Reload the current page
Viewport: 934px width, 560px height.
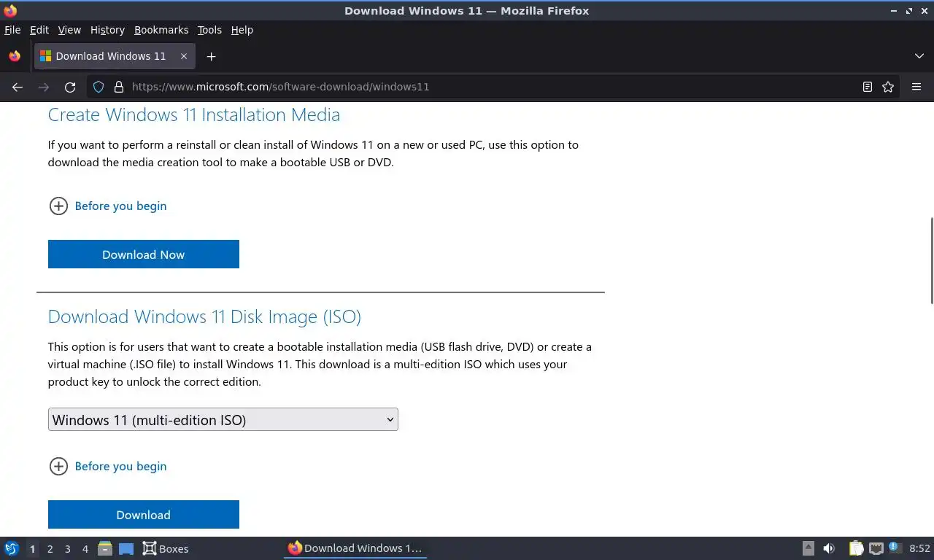coord(70,87)
